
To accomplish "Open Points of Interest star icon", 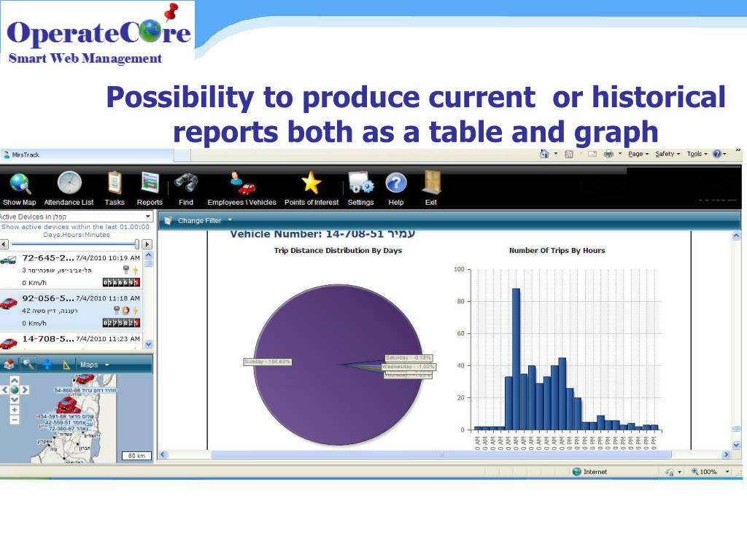I will [x=311, y=183].
